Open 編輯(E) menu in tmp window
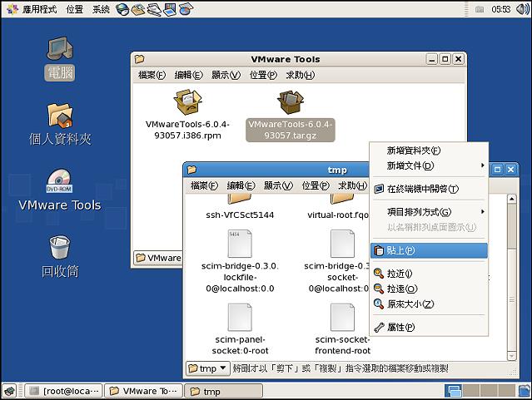The image size is (532, 400). 241,185
